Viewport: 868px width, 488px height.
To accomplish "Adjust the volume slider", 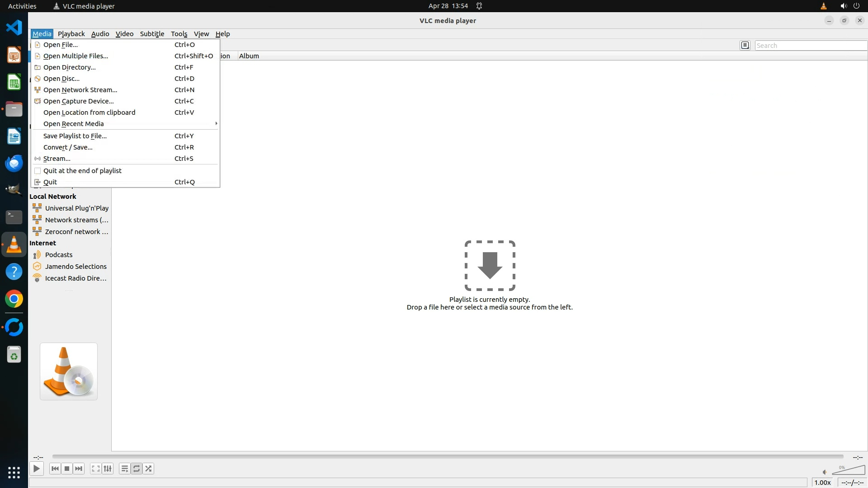I will point(849,471).
